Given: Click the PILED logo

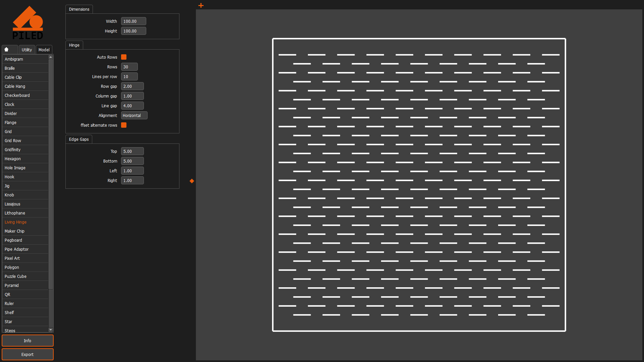Looking at the screenshot, I should (28, 23).
